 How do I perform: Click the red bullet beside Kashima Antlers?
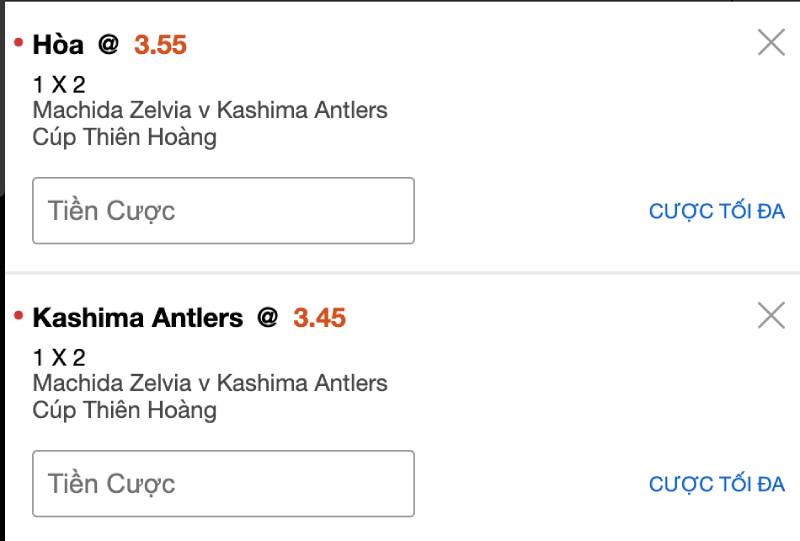coord(18,317)
